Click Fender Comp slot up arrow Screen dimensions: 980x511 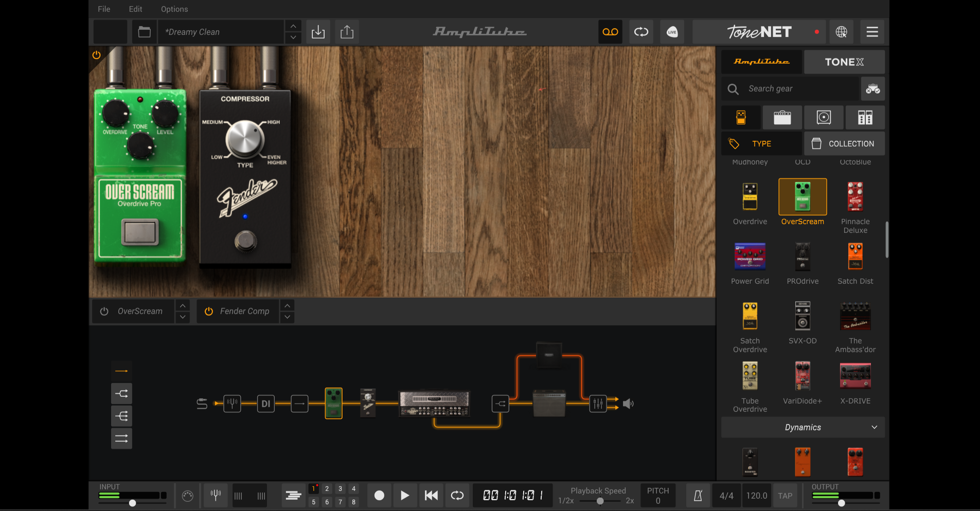pyautogui.click(x=288, y=306)
